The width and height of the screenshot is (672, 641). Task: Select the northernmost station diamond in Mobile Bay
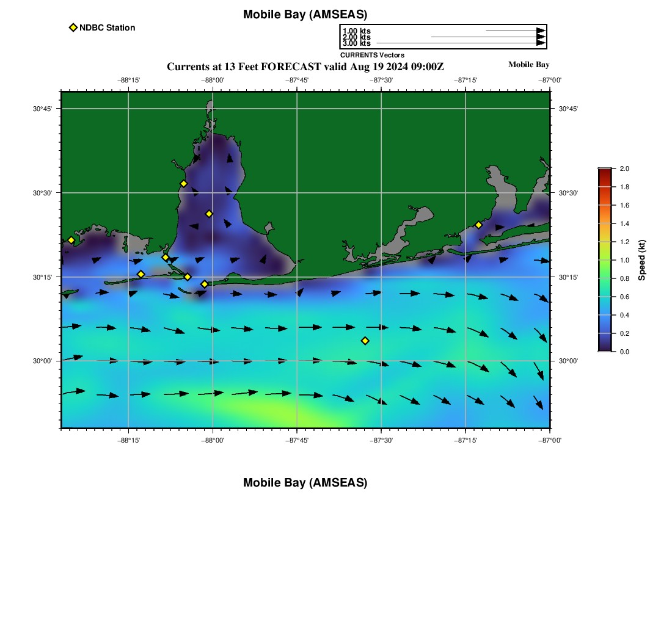pos(183,184)
